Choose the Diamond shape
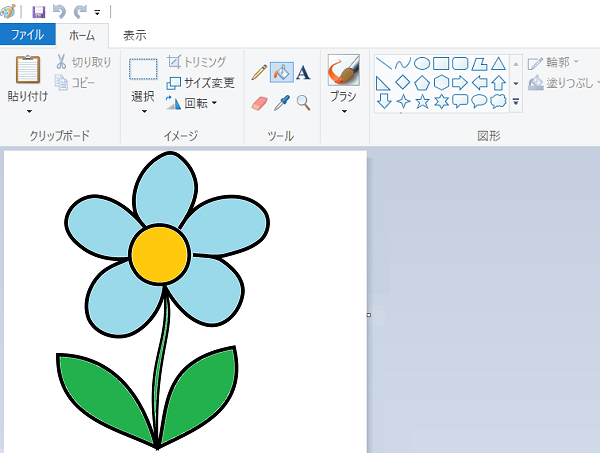Screen dimensions: 600x453 (403, 82)
